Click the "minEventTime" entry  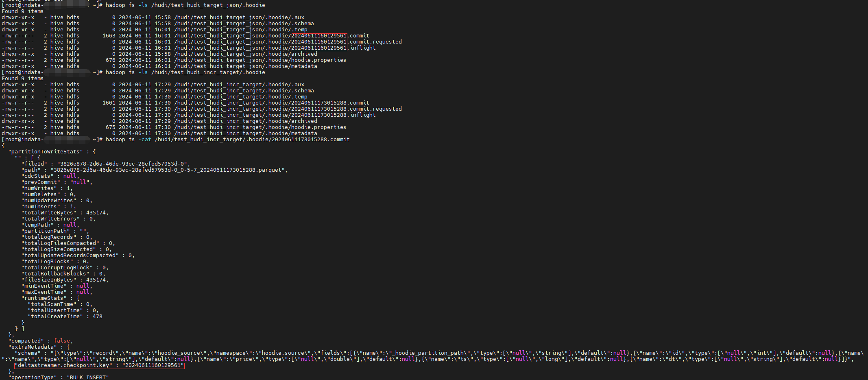pos(57,286)
